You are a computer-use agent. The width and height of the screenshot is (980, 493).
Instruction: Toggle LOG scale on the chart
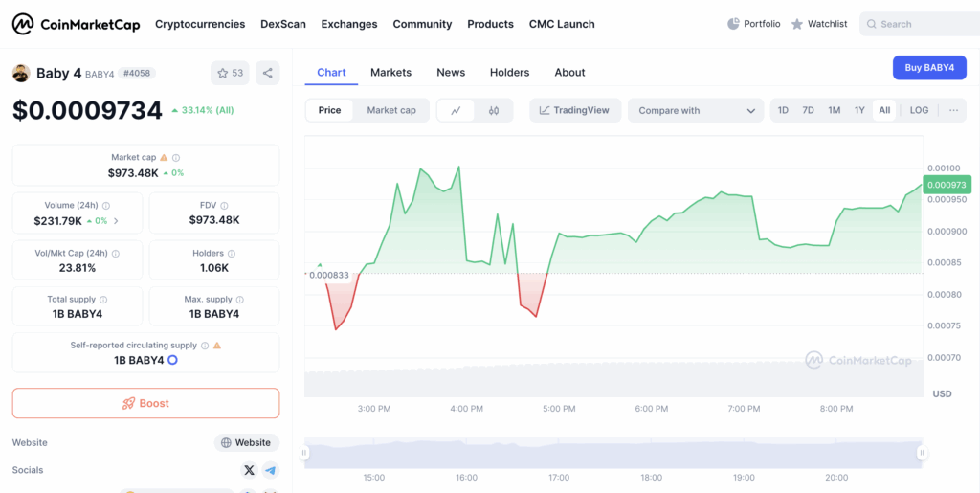click(x=919, y=110)
